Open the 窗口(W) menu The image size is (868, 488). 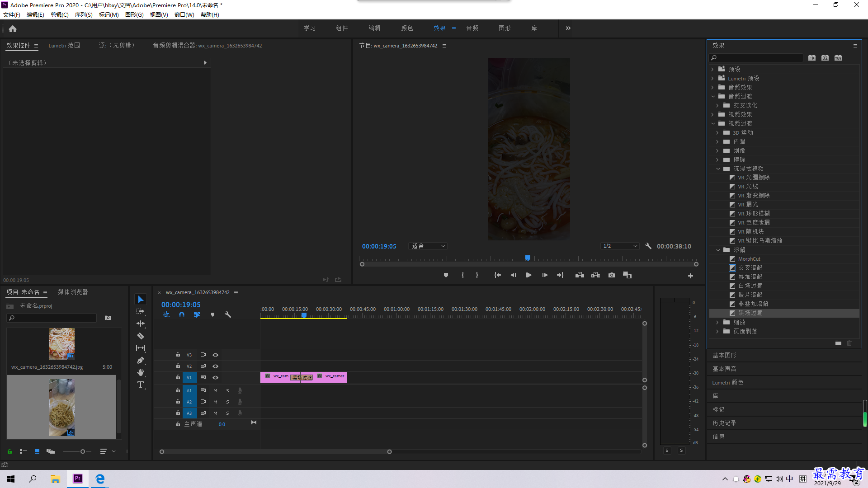[184, 15]
